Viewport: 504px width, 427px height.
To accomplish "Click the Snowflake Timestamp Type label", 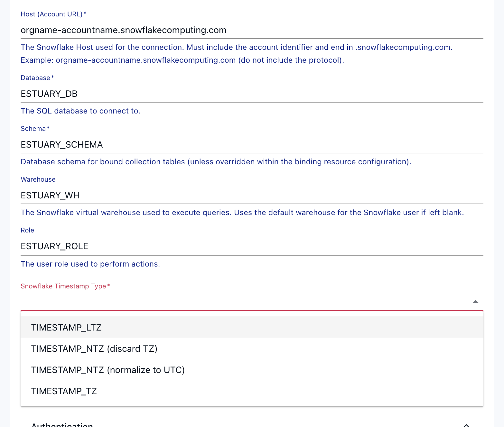I will [65, 286].
